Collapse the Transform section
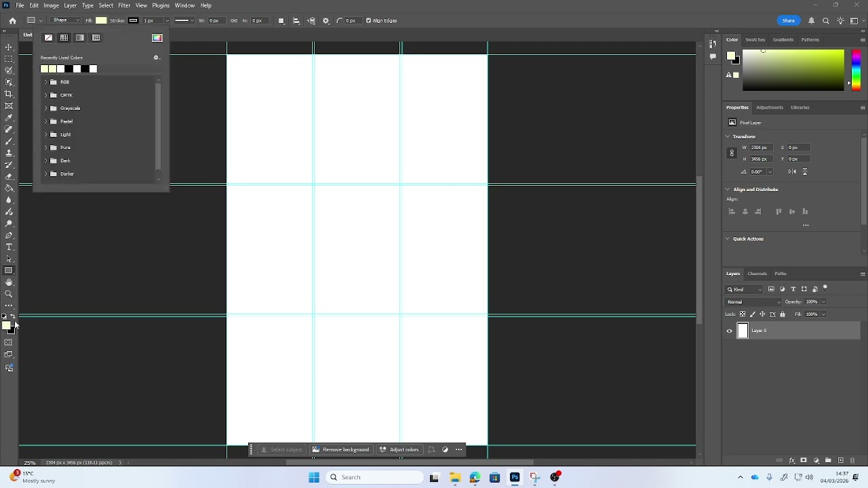Image resolution: width=868 pixels, height=488 pixels. click(x=728, y=137)
